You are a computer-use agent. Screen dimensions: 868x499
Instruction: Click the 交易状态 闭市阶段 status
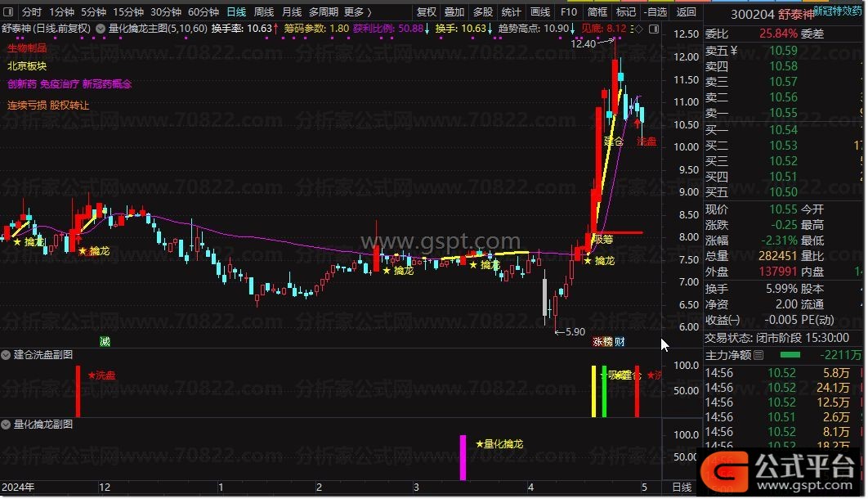click(x=776, y=338)
